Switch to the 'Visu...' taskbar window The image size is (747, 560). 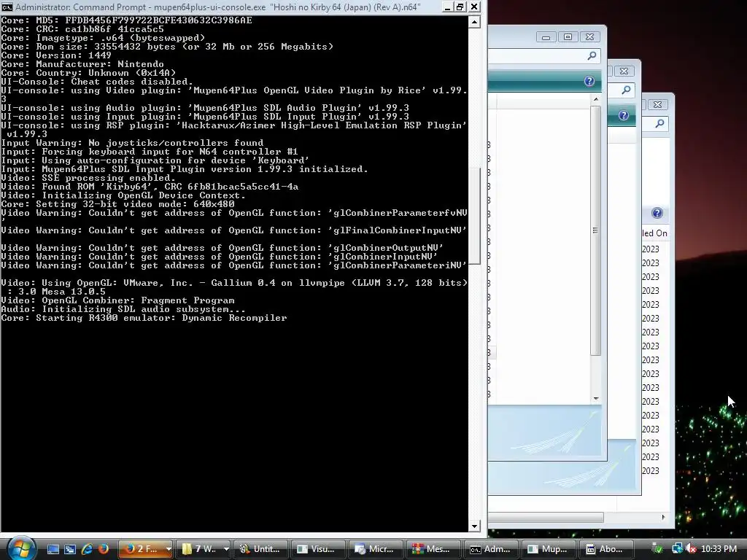(x=319, y=549)
